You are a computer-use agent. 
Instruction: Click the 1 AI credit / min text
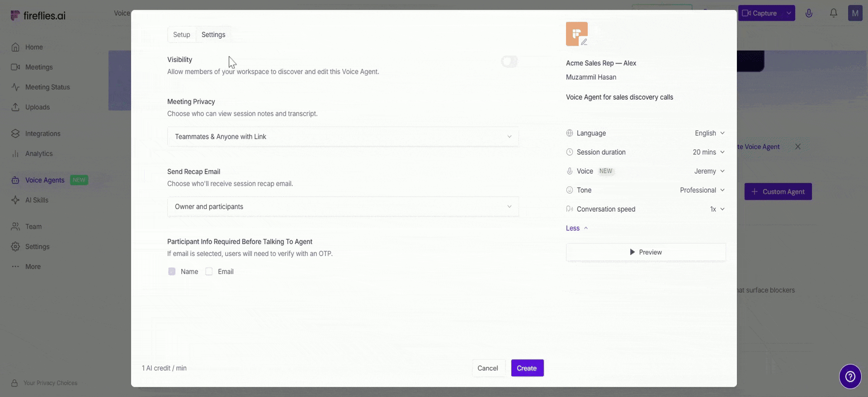pos(164,368)
